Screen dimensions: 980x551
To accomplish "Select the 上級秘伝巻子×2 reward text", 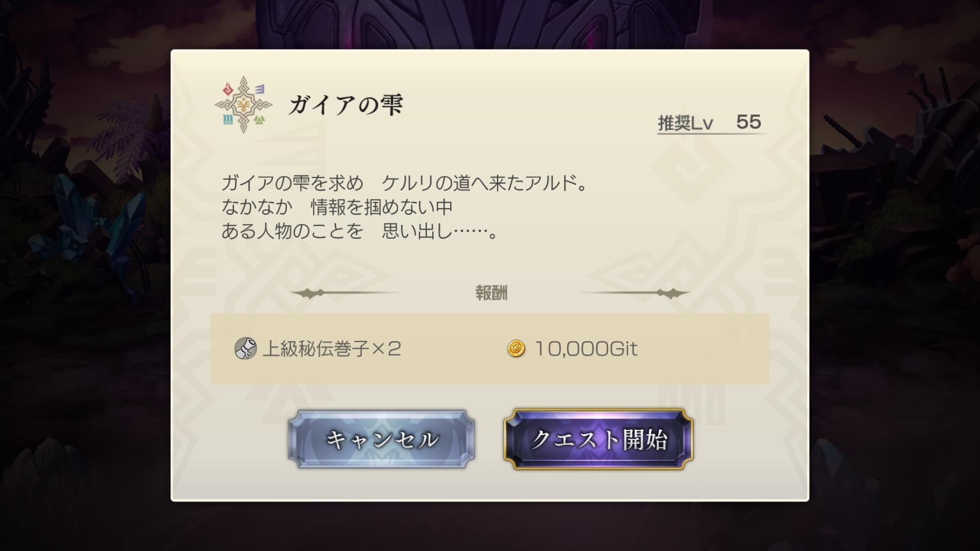I will [332, 349].
